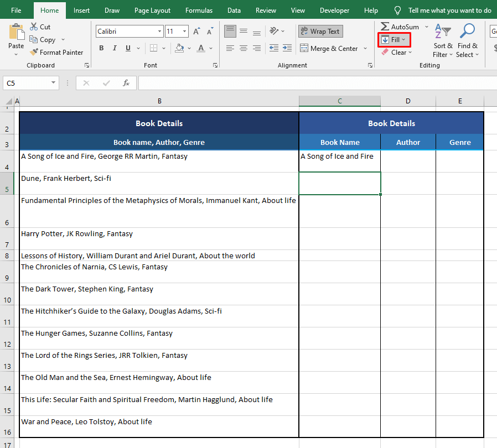Open the Developer tab
Image resolution: width=497 pixels, height=448 pixels.
tap(334, 10)
